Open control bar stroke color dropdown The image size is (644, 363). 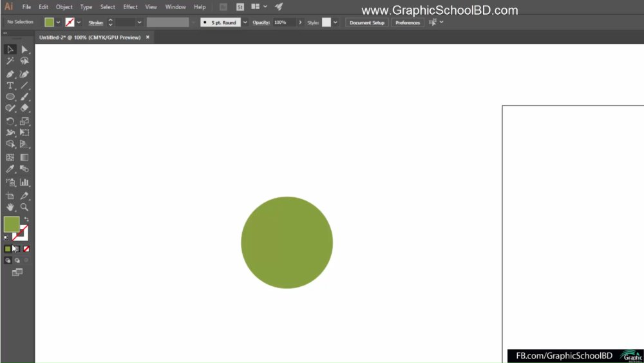coord(79,23)
